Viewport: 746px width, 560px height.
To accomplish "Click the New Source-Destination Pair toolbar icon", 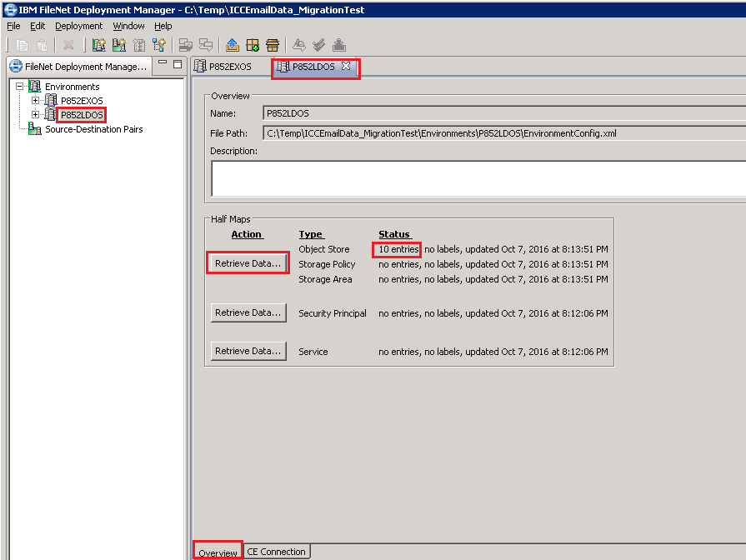I will point(118,45).
